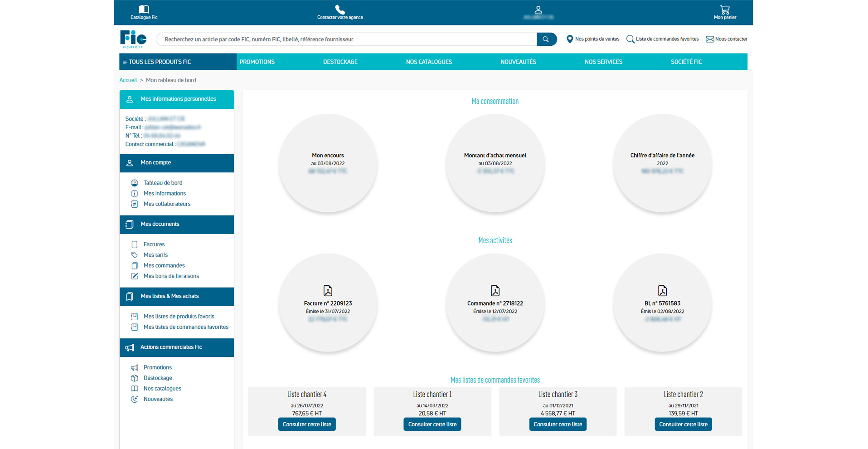
Task: Click the envelope icon for Nous contacter
Action: pyautogui.click(x=709, y=39)
